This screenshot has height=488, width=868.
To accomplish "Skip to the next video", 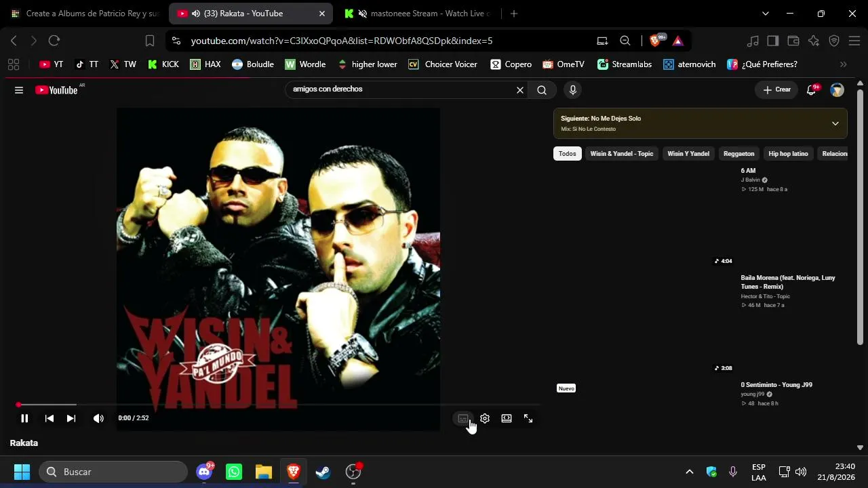I will tap(71, 418).
